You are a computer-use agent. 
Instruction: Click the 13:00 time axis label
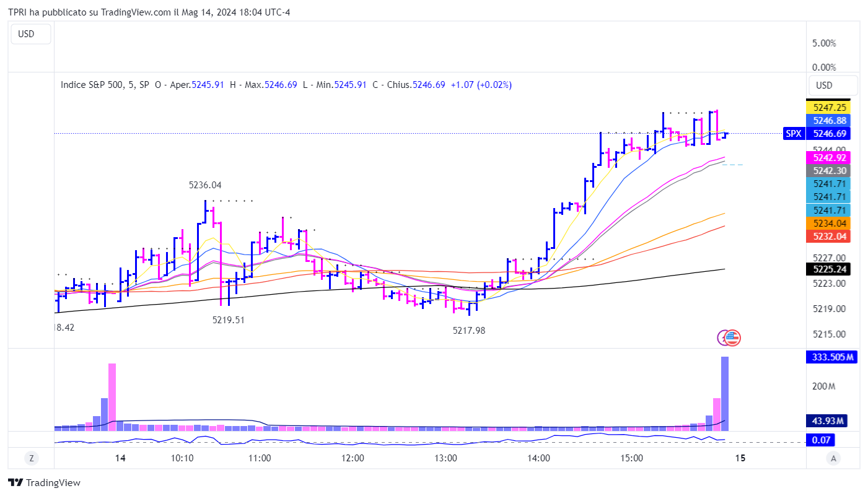tap(446, 458)
